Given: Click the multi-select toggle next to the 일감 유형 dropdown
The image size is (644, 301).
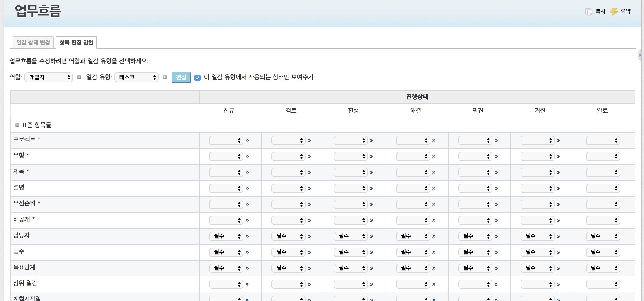Looking at the screenshot, I should click(x=165, y=77).
